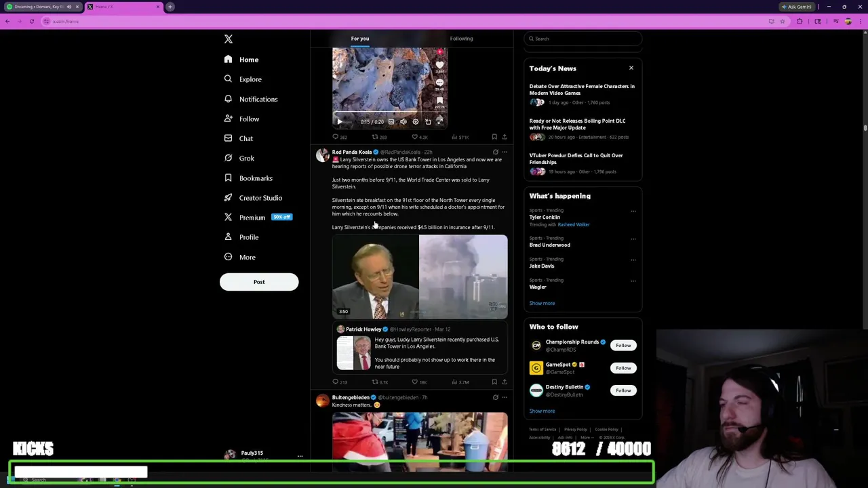The width and height of the screenshot is (868, 488).
Task: Follow Championship Rounds account
Action: click(623, 346)
